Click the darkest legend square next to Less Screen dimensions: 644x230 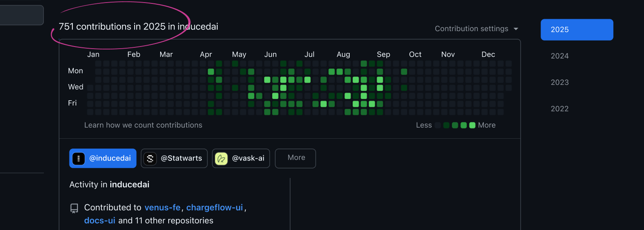(438, 125)
